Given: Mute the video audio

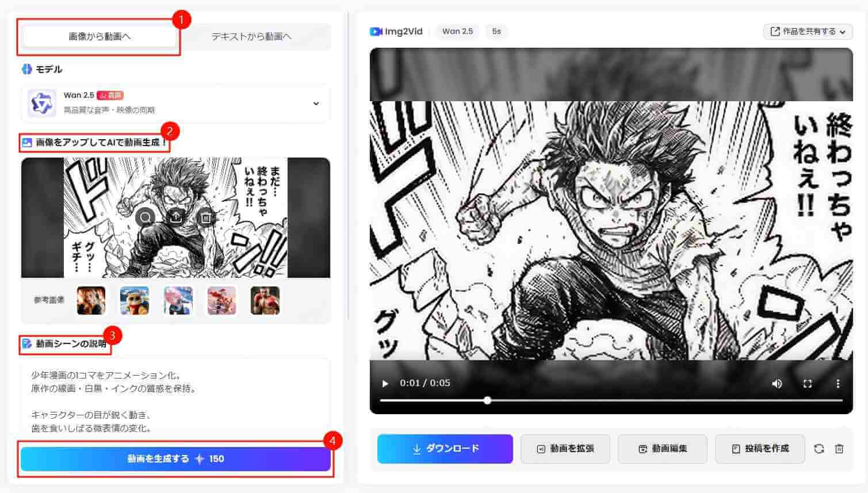Looking at the screenshot, I should click(x=777, y=383).
